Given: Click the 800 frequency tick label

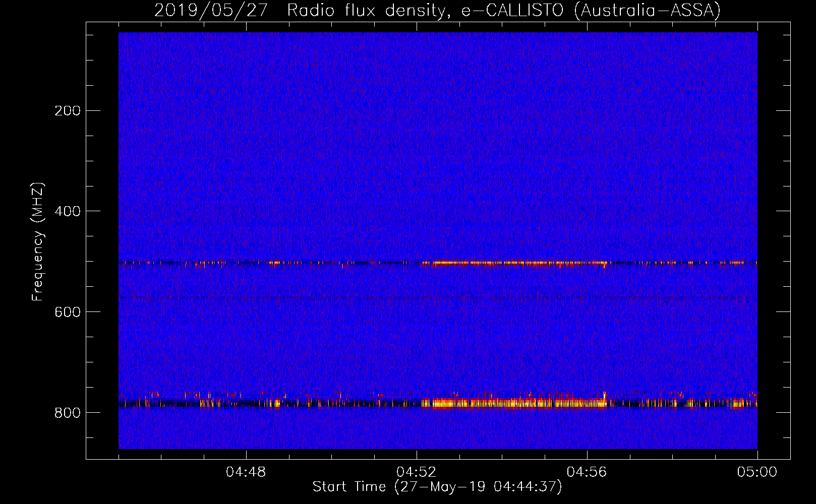Looking at the screenshot, I should point(68,413).
